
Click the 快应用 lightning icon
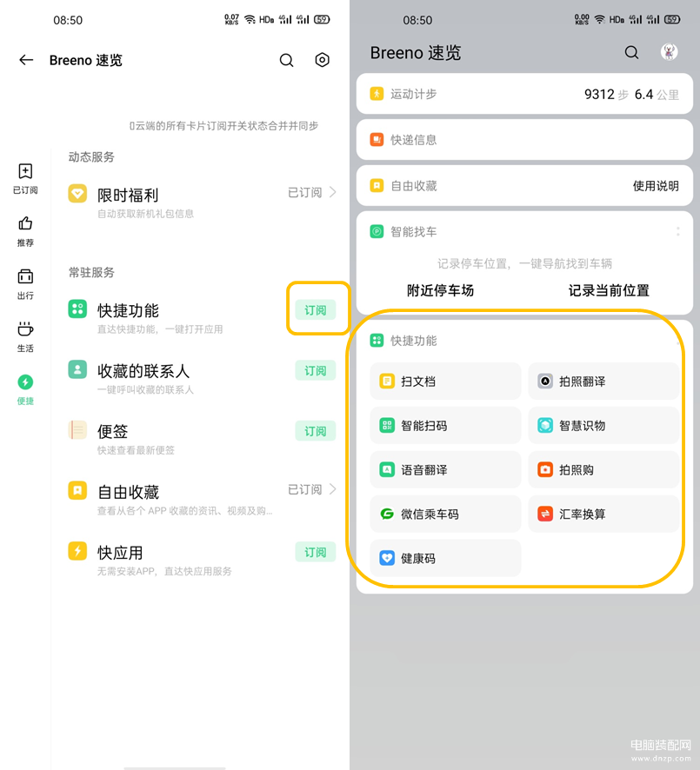77,551
